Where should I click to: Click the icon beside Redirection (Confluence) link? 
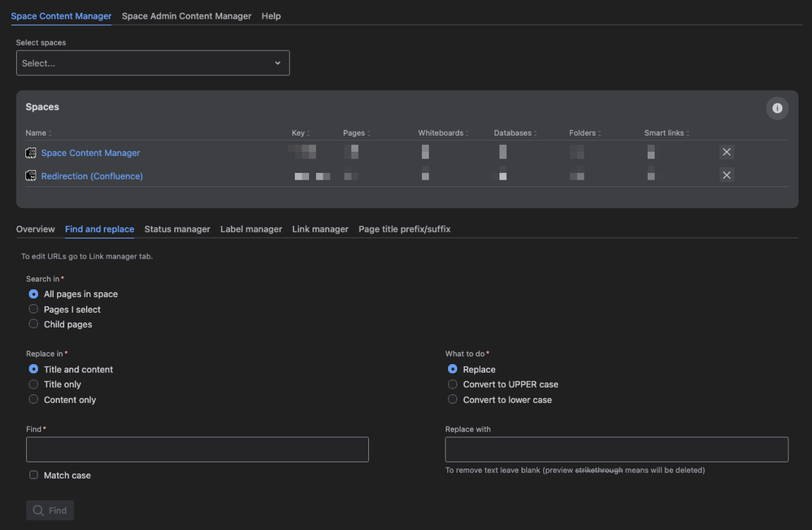point(31,176)
